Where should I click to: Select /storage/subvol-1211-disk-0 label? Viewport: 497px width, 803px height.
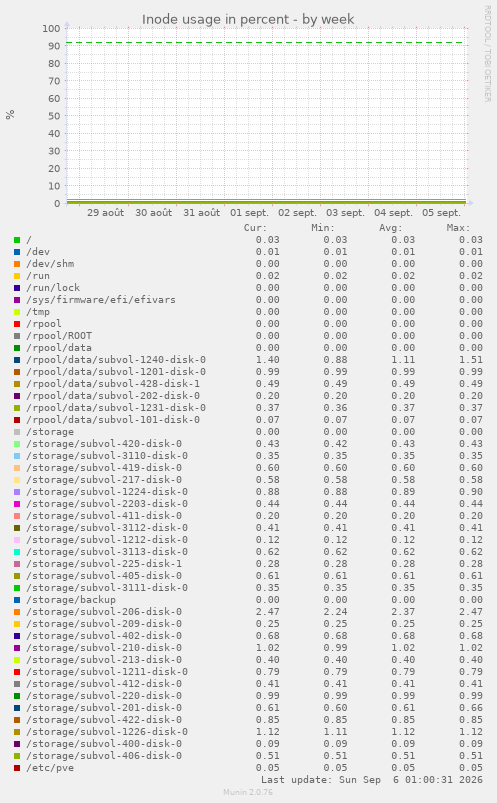pyautogui.click(x=107, y=672)
